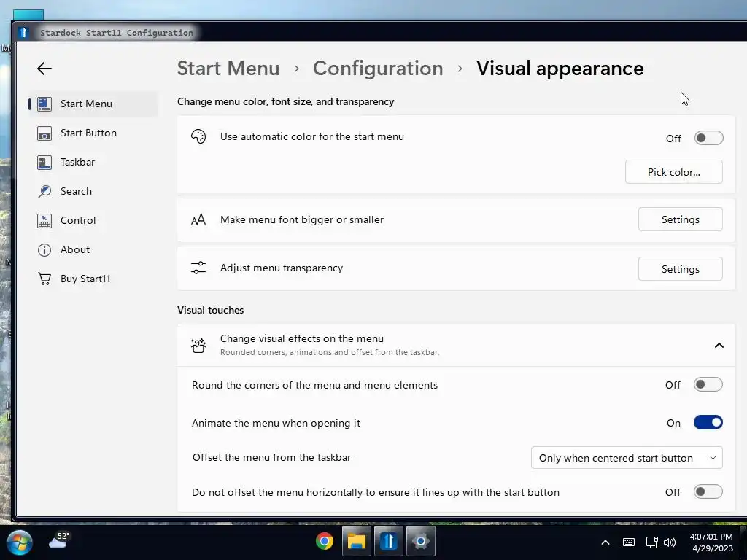Viewport: 747px width, 560px height.
Task: Open Settings for menu font size
Action: 681,219
